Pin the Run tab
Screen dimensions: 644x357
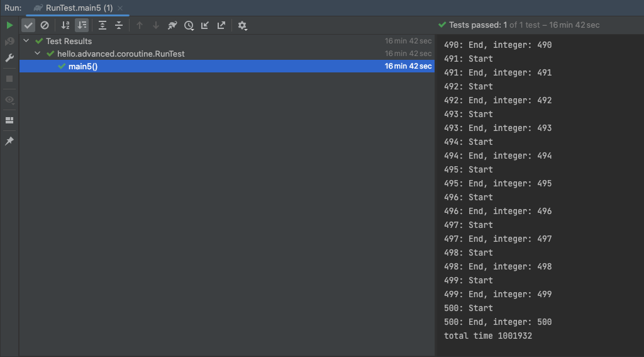coord(9,141)
